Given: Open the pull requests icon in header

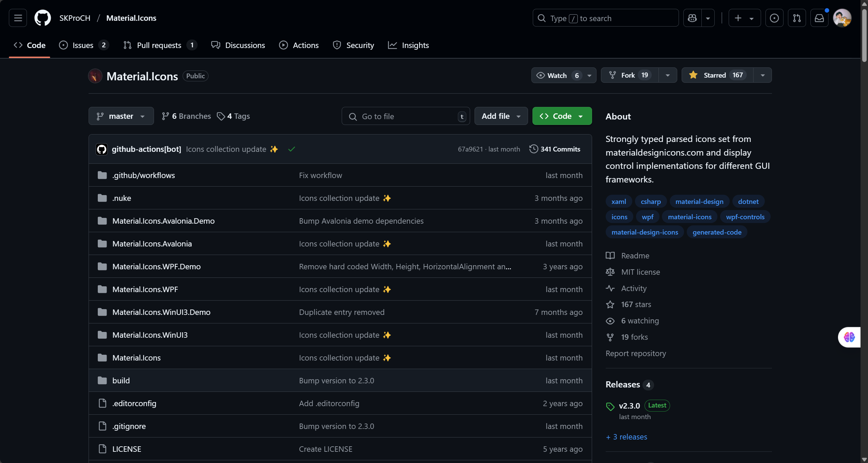Looking at the screenshot, I should pyautogui.click(x=797, y=18).
